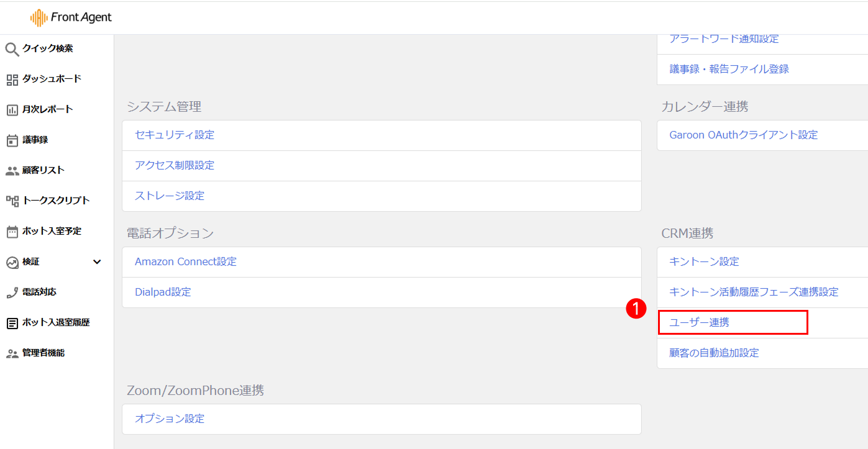Click the Front Agent logo
Screen dimensions: 868x449
pyautogui.click(x=71, y=17)
